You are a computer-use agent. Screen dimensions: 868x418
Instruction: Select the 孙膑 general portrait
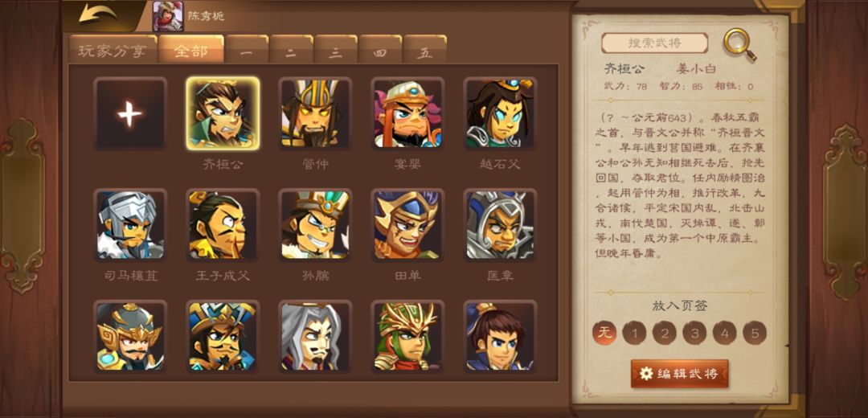[315, 225]
